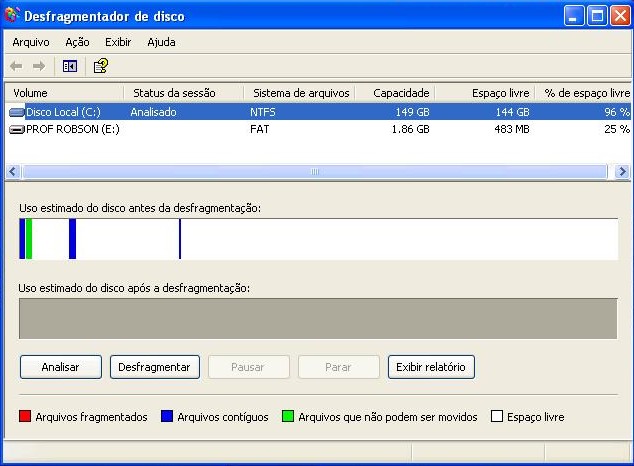Click the disabled Parar button
The height and width of the screenshot is (466, 634).
coord(339,367)
